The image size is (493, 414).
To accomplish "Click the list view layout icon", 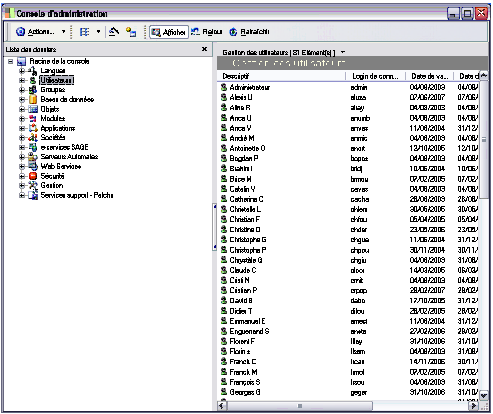I will point(84,32).
